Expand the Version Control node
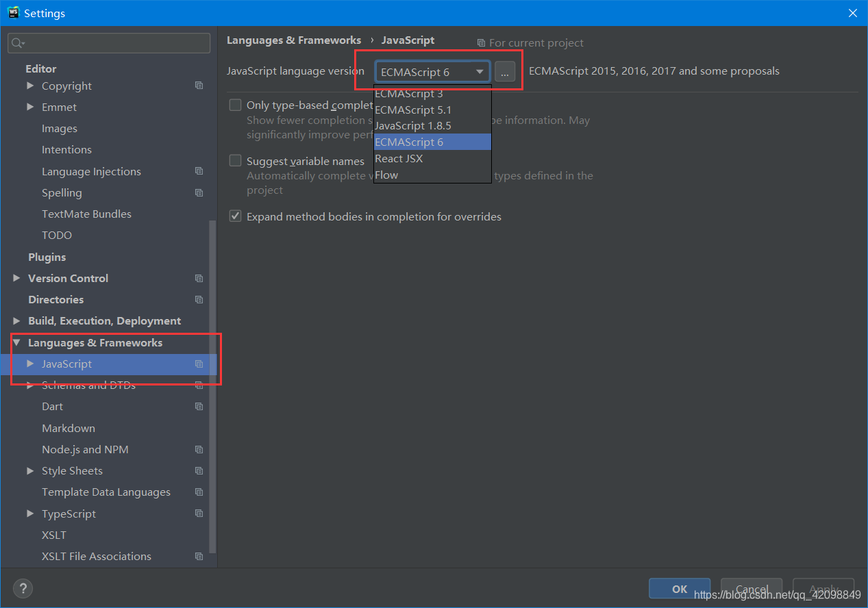The height and width of the screenshot is (608, 868). [x=16, y=278]
